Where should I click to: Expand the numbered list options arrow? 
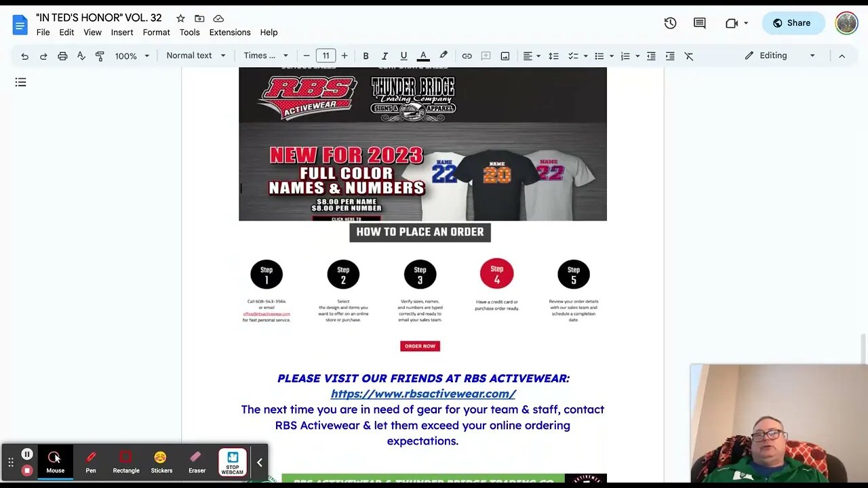pos(638,56)
